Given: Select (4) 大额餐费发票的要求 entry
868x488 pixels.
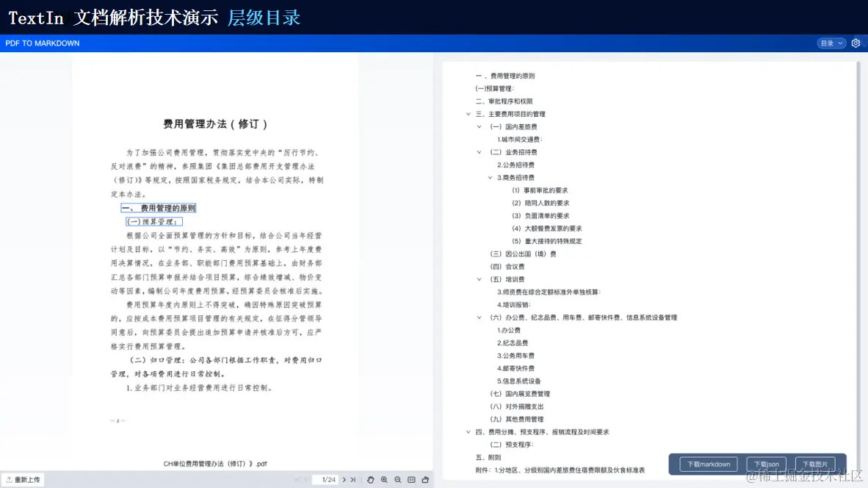Looking at the screenshot, I should pos(546,229).
